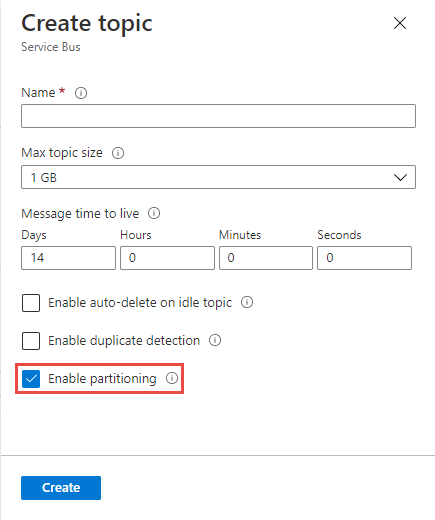Open the Max topic size dropdown
The width and height of the screenshot is (435, 520).
click(218, 177)
